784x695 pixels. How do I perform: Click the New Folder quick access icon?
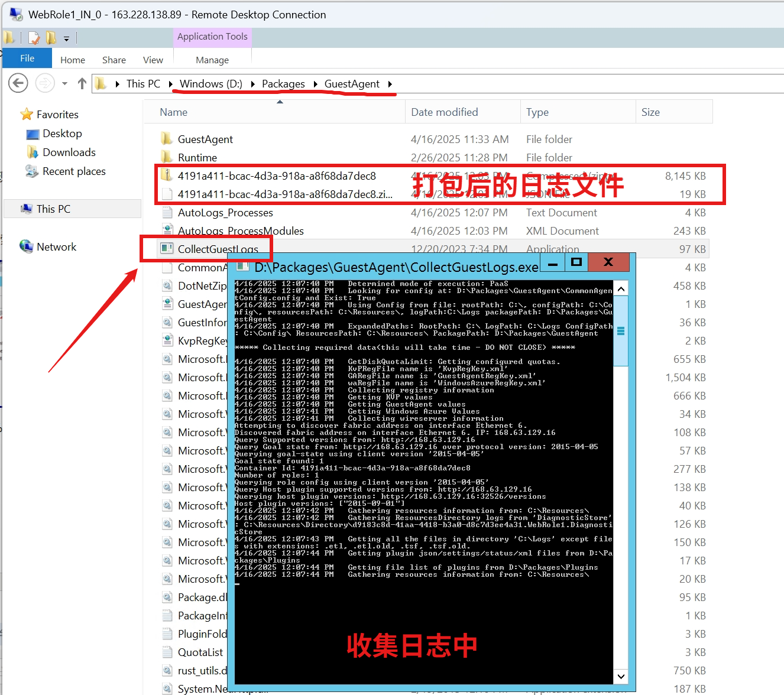(x=51, y=38)
